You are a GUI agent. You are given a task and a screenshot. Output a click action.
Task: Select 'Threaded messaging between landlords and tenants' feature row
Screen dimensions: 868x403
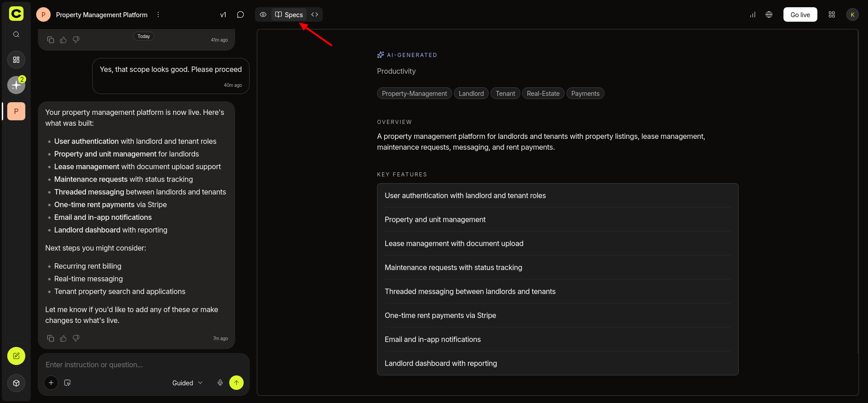pos(557,291)
